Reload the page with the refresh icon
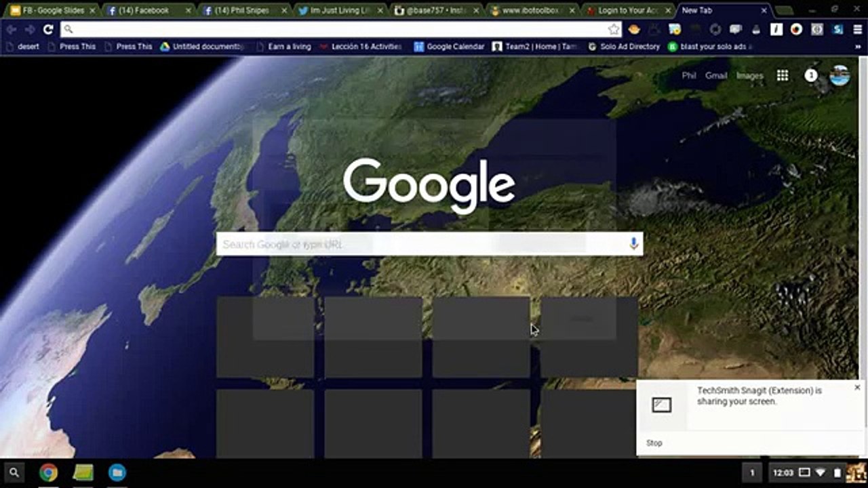868x488 pixels. pyautogui.click(x=48, y=29)
